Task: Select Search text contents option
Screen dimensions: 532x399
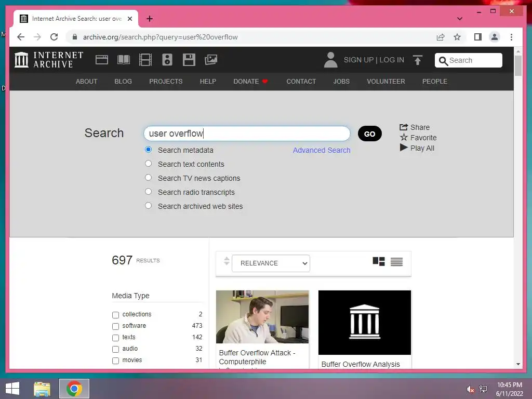Action: [x=148, y=164]
